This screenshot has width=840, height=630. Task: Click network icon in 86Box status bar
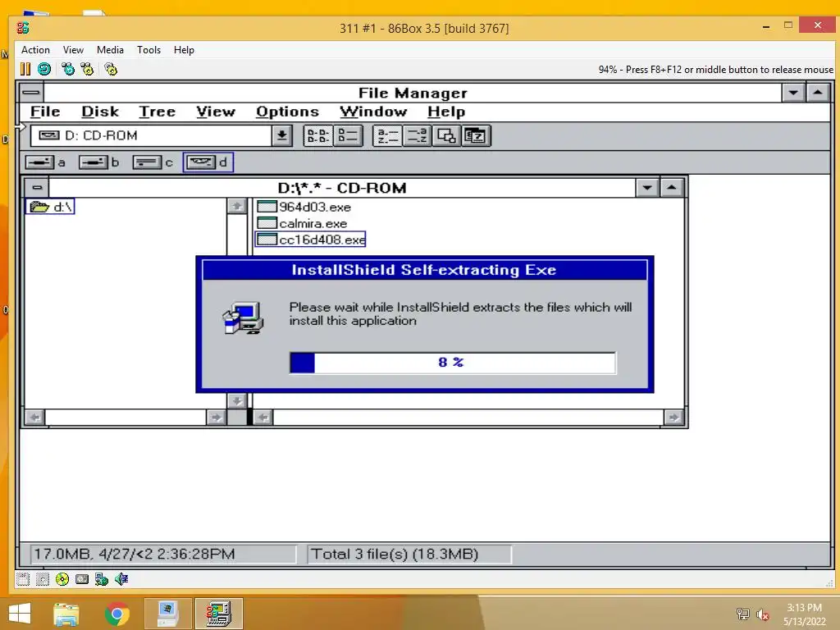(101, 579)
